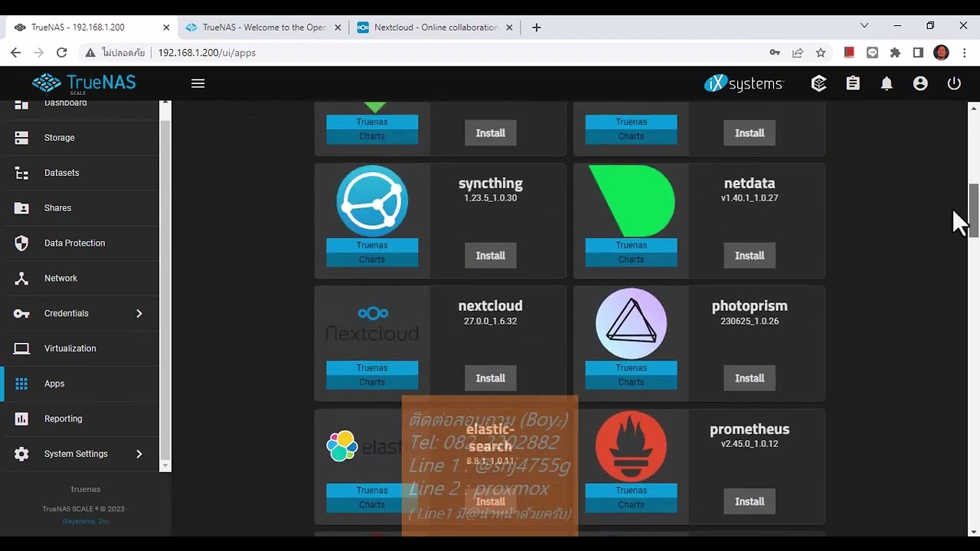980x551 pixels.
Task: Open the Dashboard sidebar item
Action: click(80, 103)
